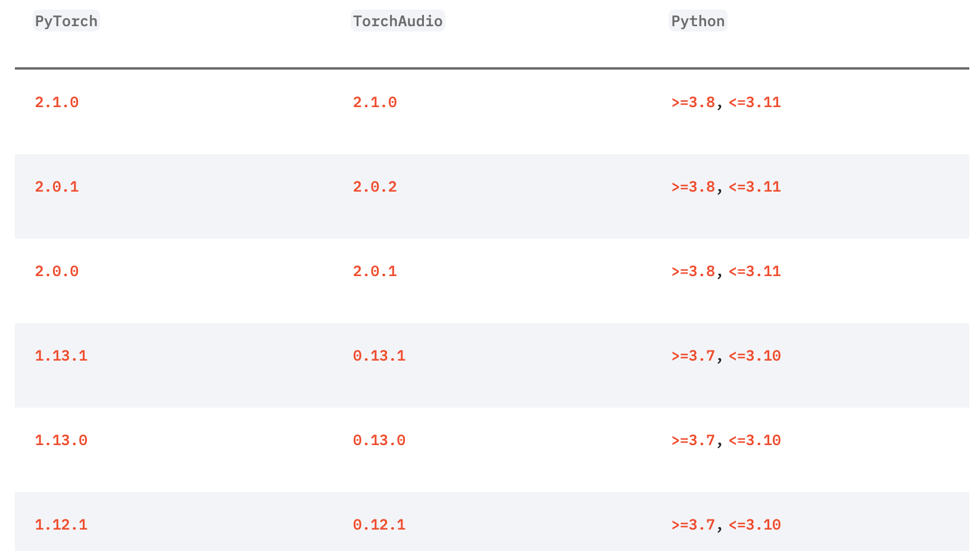Open the PyTorch 2.0.0 link
The image size is (980, 551).
[x=57, y=271]
